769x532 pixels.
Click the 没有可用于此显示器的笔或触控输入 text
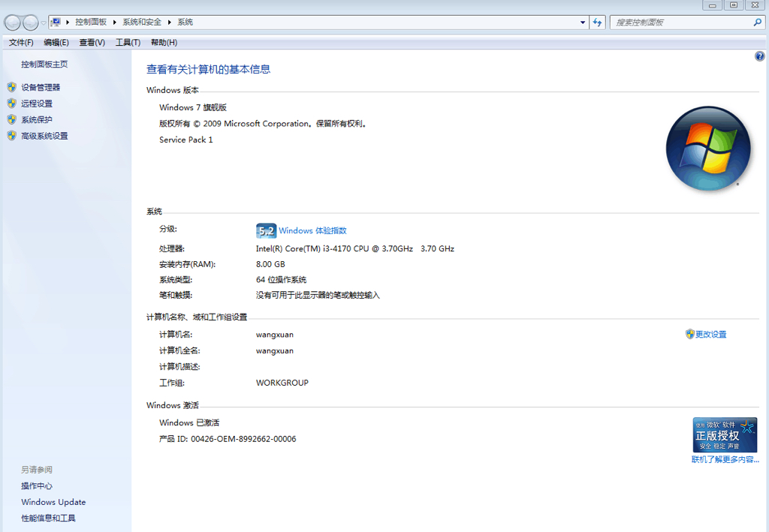(x=318, y=295)
